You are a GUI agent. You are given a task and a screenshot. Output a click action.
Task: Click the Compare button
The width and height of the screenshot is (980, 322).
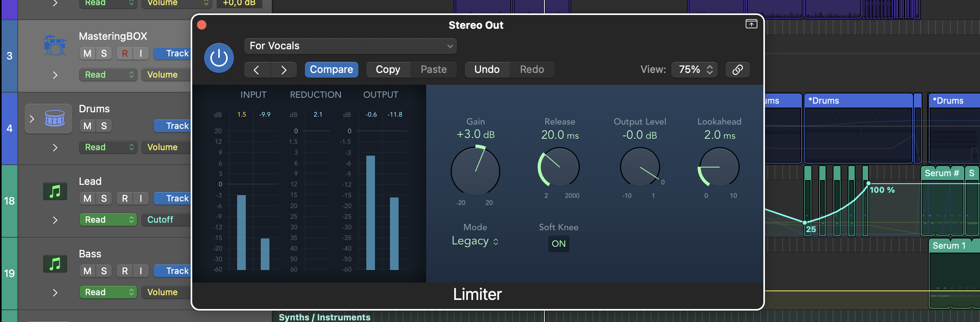coord(331,70)
